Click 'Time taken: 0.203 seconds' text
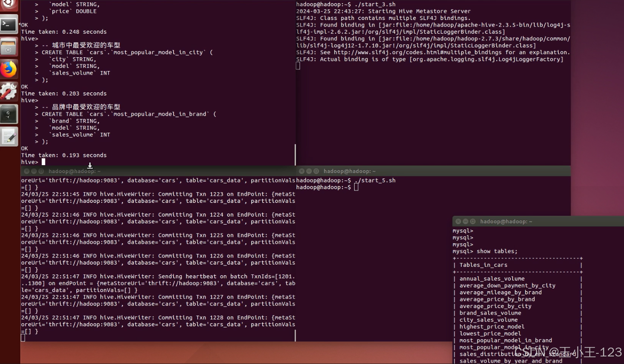The height and width of the screenshot is (364, 624). click(x=64, y=94)
